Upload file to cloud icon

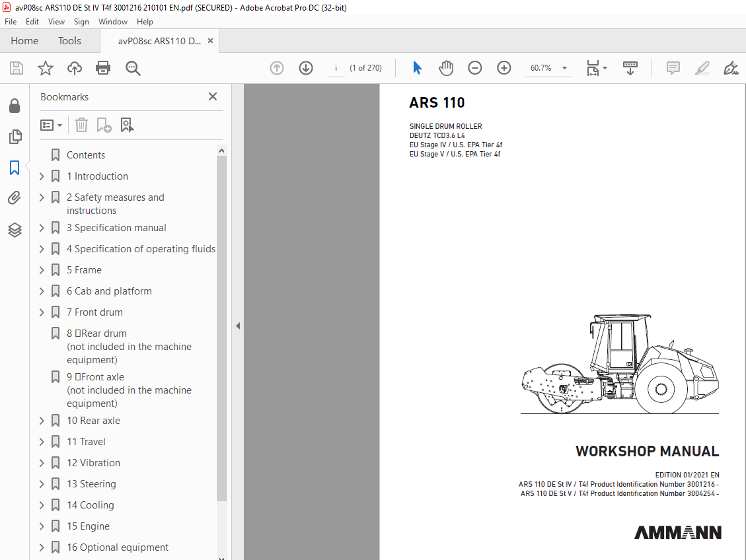74,68
